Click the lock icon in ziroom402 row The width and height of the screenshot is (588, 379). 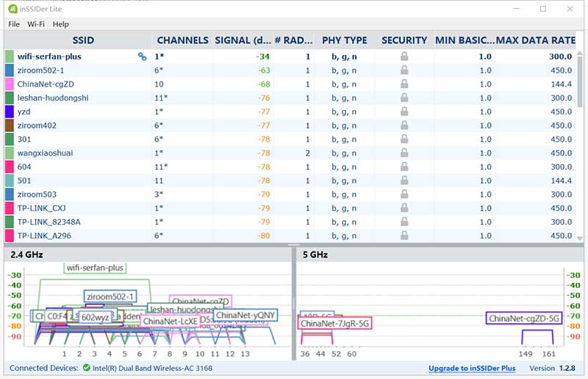tap(404, 125)
